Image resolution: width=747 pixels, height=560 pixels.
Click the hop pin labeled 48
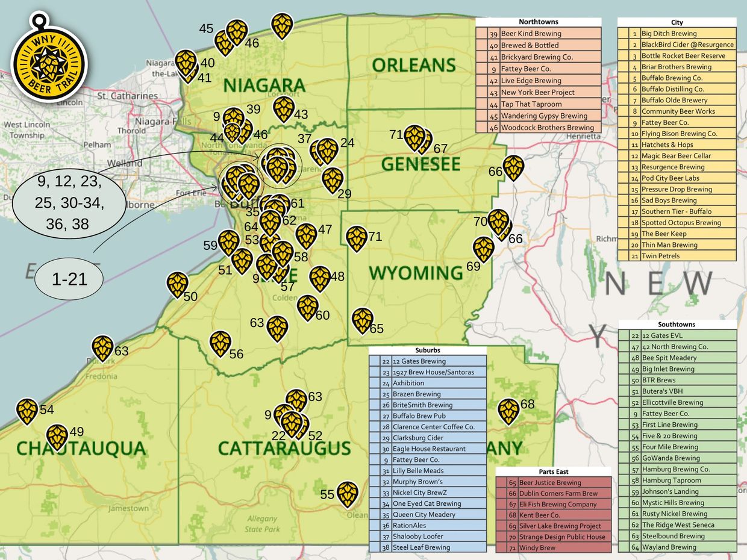[320, 279]
